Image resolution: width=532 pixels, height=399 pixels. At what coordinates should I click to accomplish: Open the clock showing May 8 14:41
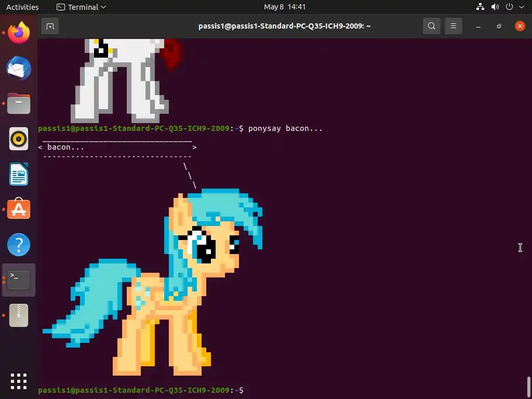click(x=285, y=7)
